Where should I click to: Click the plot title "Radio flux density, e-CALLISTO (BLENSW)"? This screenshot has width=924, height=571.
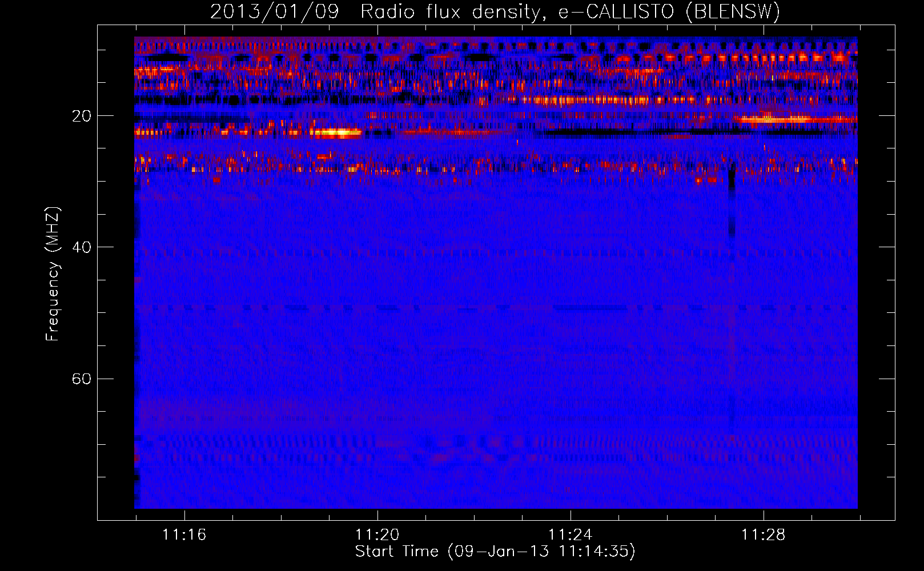[571, 11]
